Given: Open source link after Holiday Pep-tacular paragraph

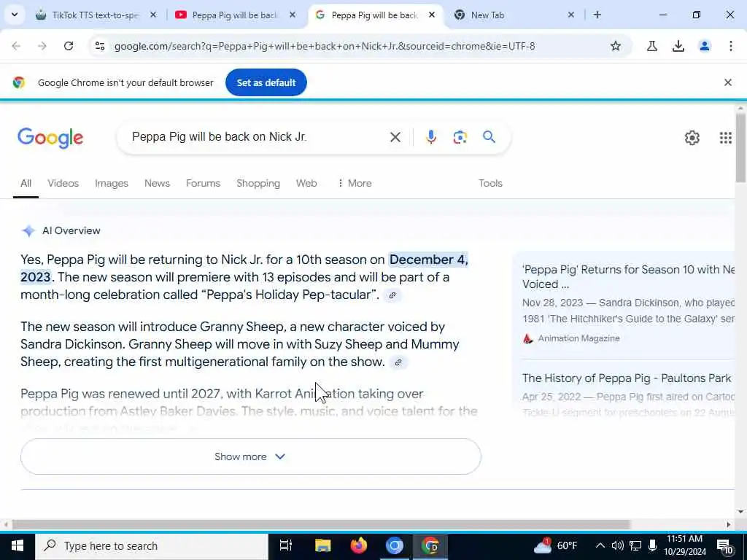Looking at the screenshot, I should coord(392,295).
